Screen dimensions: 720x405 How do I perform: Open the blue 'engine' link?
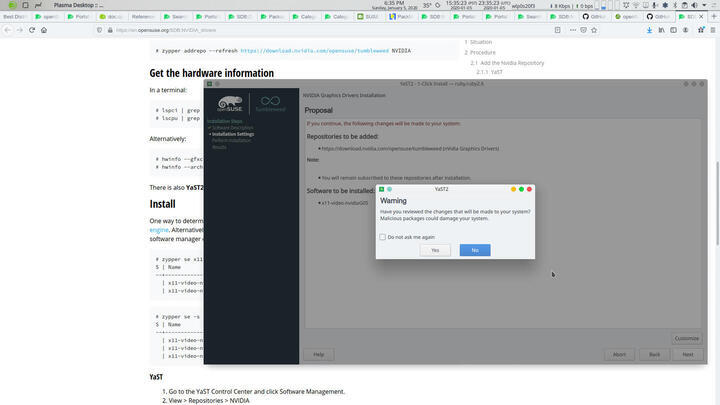point(159,230)
